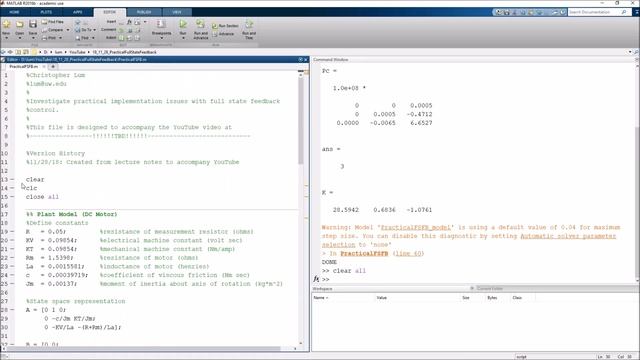640x360 pixels.
Task: Click 18_11_28_PracticalFullStateFeedback path segment
Action: tap(124, 52)
